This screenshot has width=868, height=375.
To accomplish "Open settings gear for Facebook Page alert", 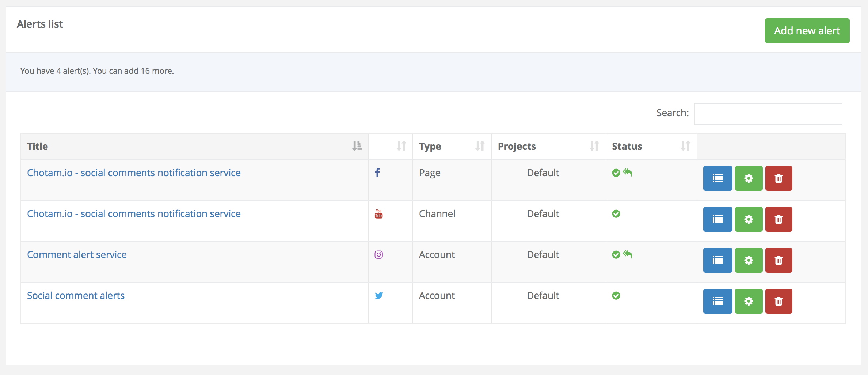I will coord(749,178).
